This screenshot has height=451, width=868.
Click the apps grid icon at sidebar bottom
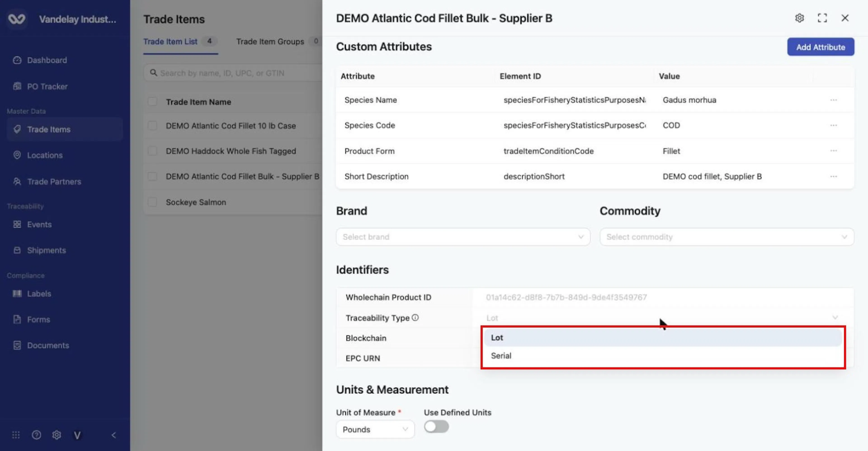coord(16,435)
